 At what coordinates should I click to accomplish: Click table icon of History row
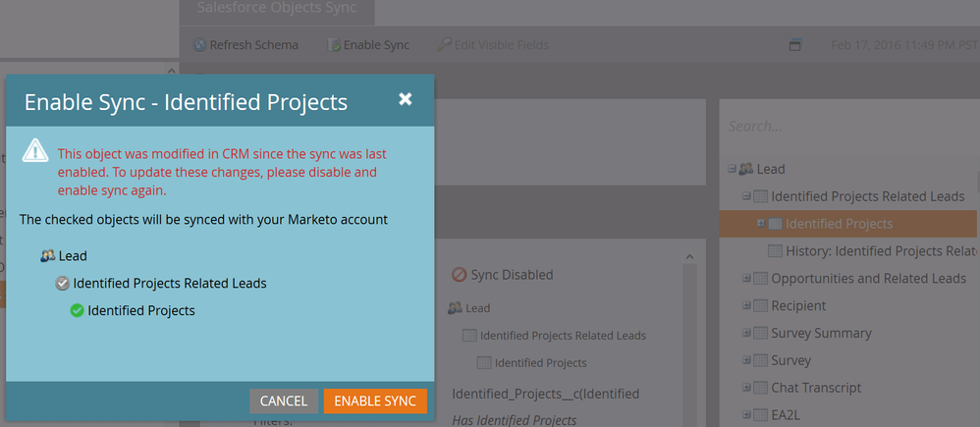coord(775,251)
